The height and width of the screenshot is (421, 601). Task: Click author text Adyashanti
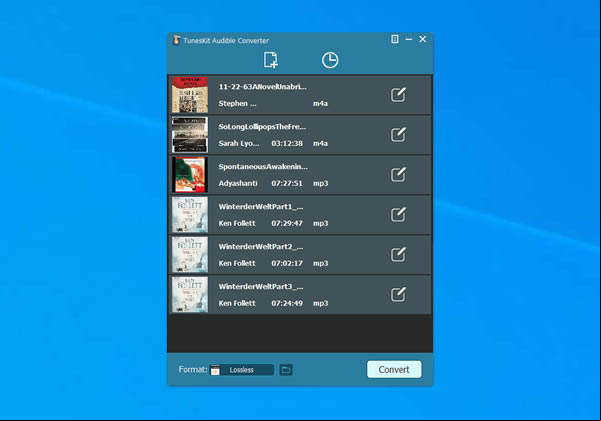pyautogui.click(x=238, y=183)
